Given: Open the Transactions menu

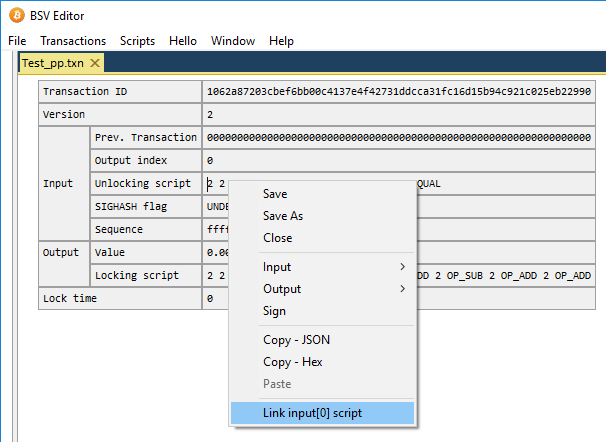Looking at the screenshot, I should (x=73, y=41).
